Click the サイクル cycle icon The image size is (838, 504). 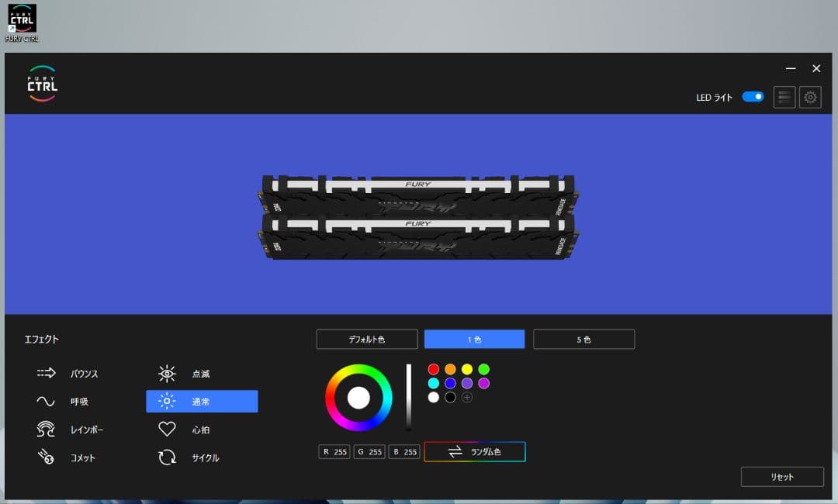(x=167, y=457)
